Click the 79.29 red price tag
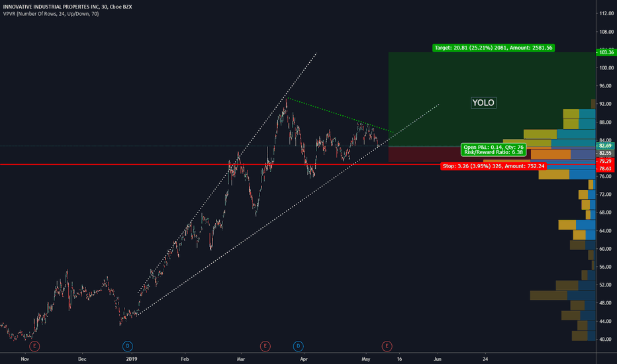 click(x=605, y=161)
